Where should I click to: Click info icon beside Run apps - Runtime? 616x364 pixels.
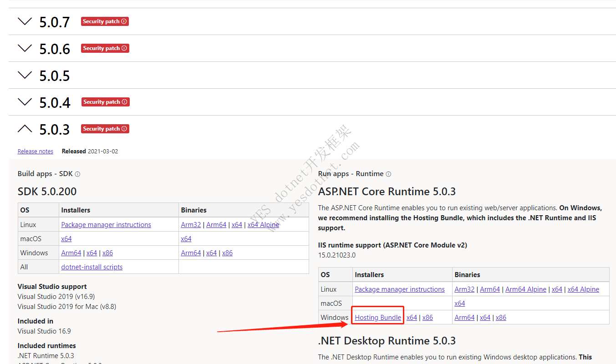388,174
